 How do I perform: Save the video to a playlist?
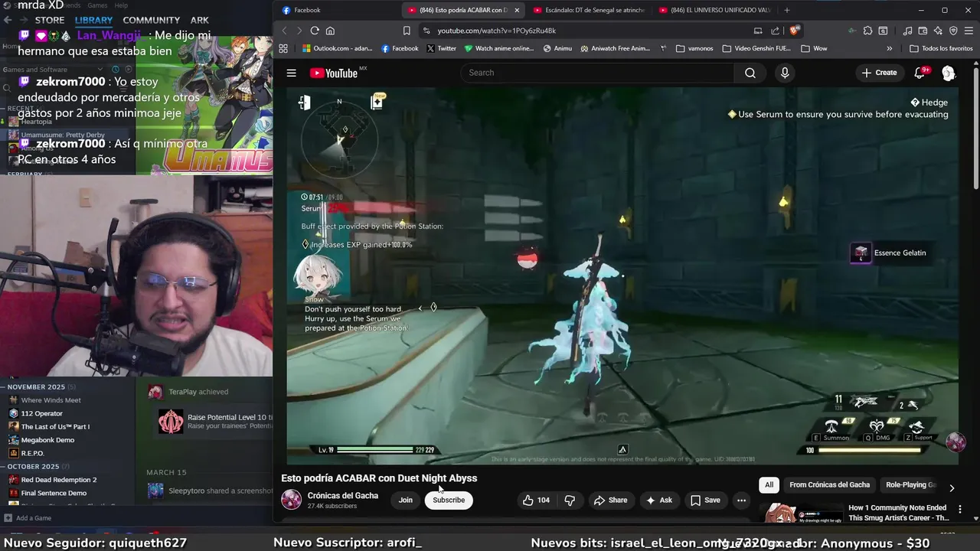click(705, 500)
